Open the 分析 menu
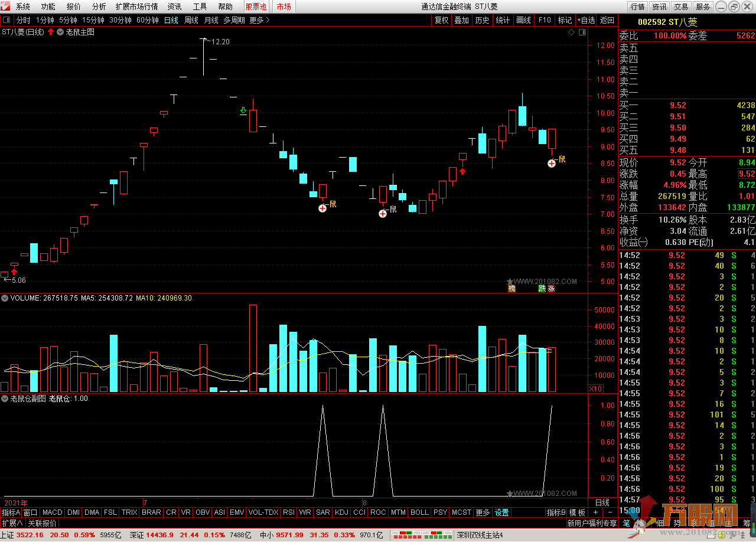Screen dimensions: 756x542 tap(99, 6)
